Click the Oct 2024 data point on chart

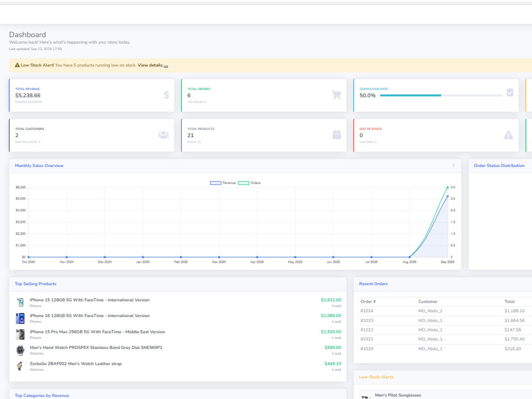point(29,257)
